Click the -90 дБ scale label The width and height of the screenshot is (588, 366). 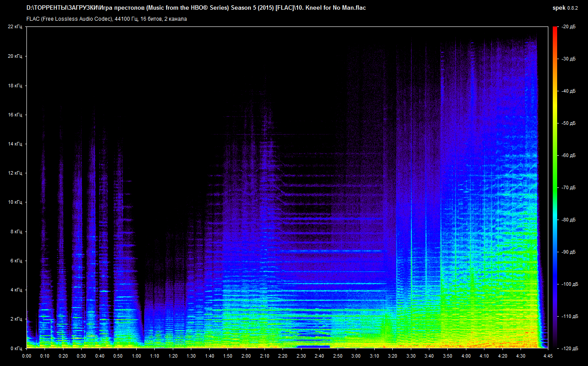(x=568, y=252)
